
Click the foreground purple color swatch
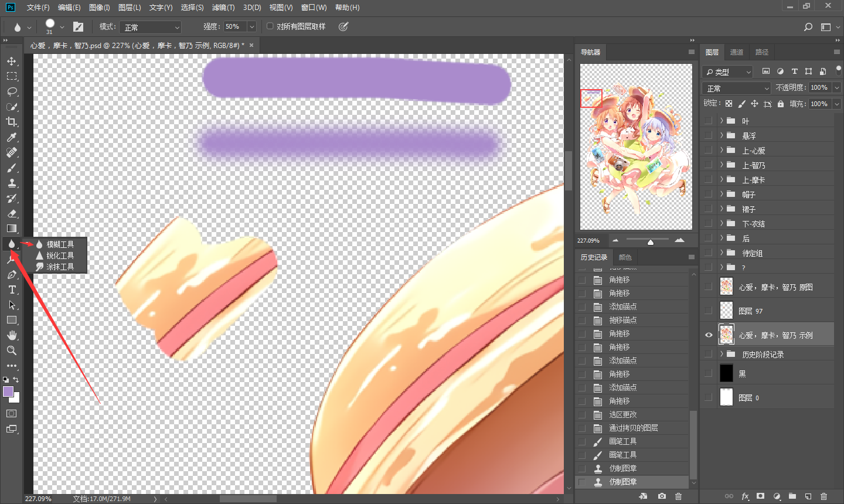click(8, 391)
